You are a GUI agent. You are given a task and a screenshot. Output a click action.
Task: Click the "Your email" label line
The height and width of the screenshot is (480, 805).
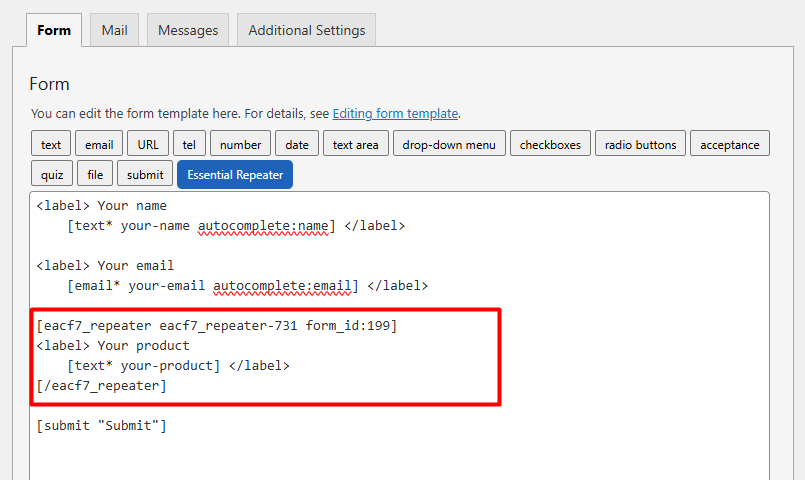[x=105, y=266]
